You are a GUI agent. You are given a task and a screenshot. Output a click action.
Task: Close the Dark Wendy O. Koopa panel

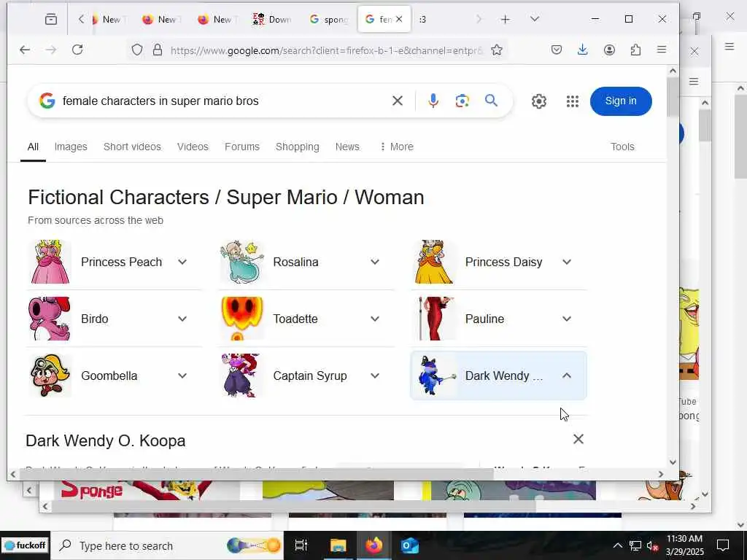pos(578,439)
